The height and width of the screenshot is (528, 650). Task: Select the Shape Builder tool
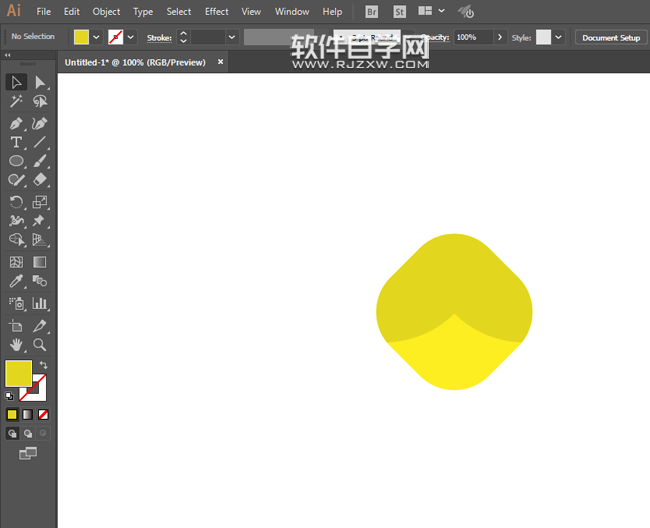click(x=16, y=240)
